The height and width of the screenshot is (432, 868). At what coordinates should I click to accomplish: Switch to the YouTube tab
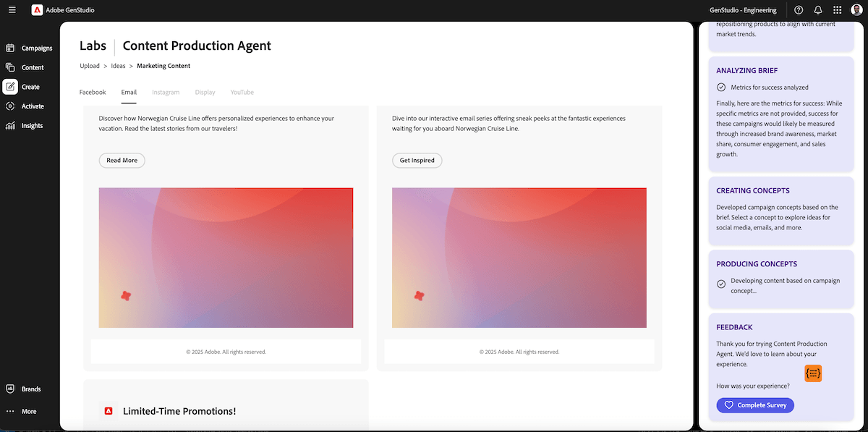(242, 93)
